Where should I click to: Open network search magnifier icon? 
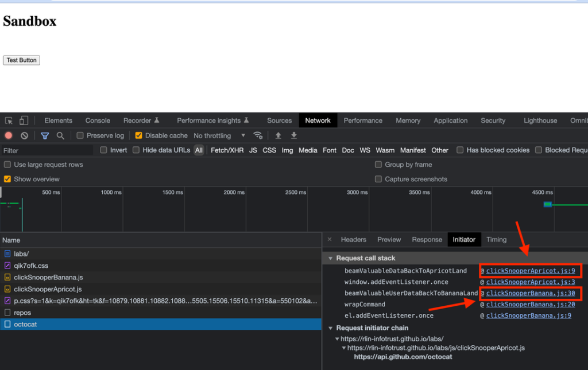(x=60, y=135)
